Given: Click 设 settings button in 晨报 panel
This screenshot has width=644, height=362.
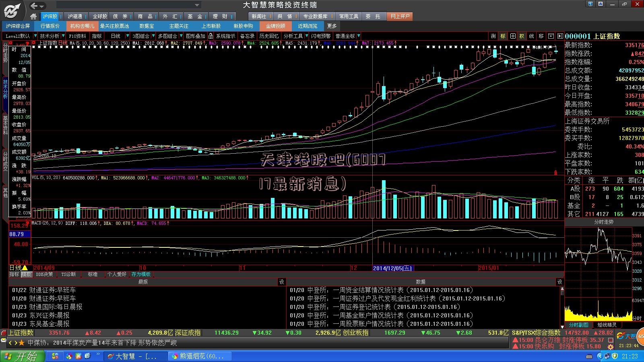Looking at the screenshot, I should [x=282, y=282].
